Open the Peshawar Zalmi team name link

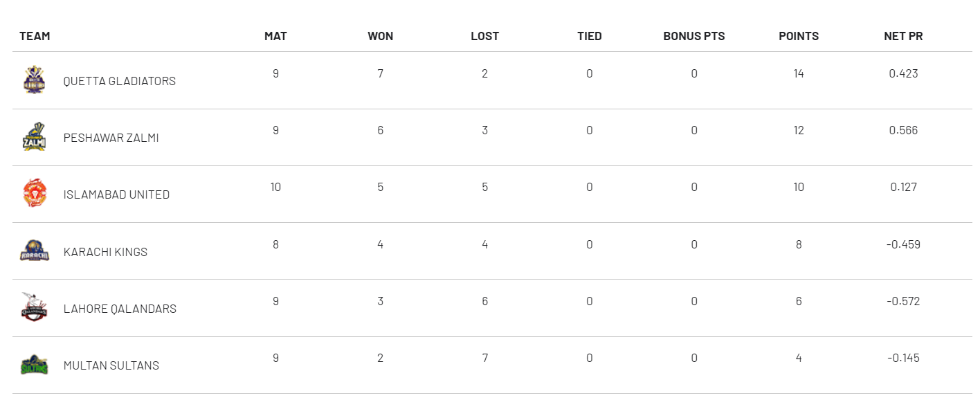111,138
